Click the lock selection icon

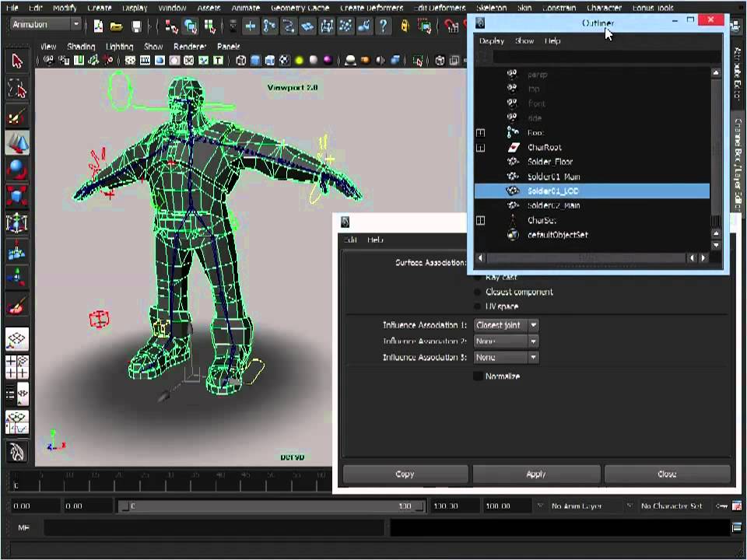tap(405, 26)
